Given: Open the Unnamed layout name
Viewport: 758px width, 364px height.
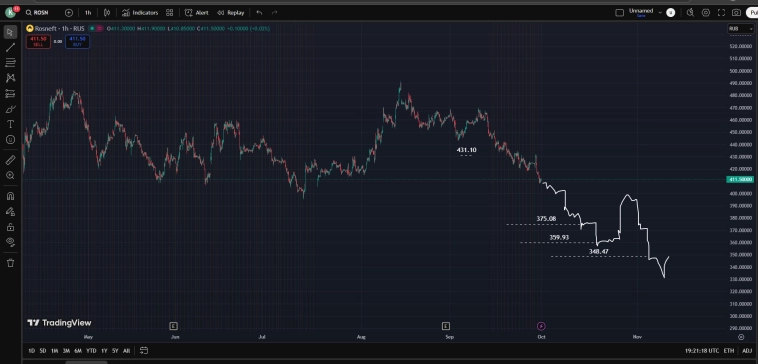Looking at the screenshot, I should point(641,11).
